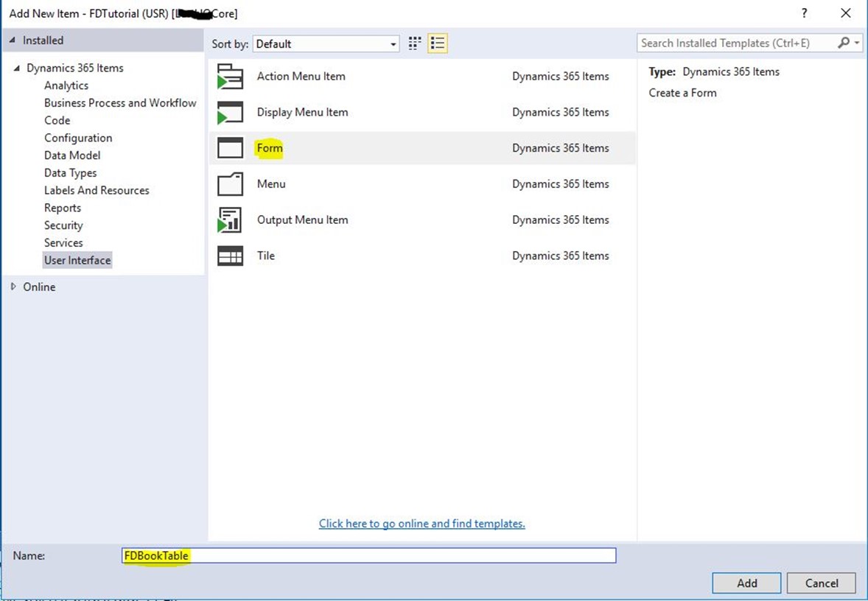Select the Data Model category
This screenshot has width=868, height=601.
(72, 155)
